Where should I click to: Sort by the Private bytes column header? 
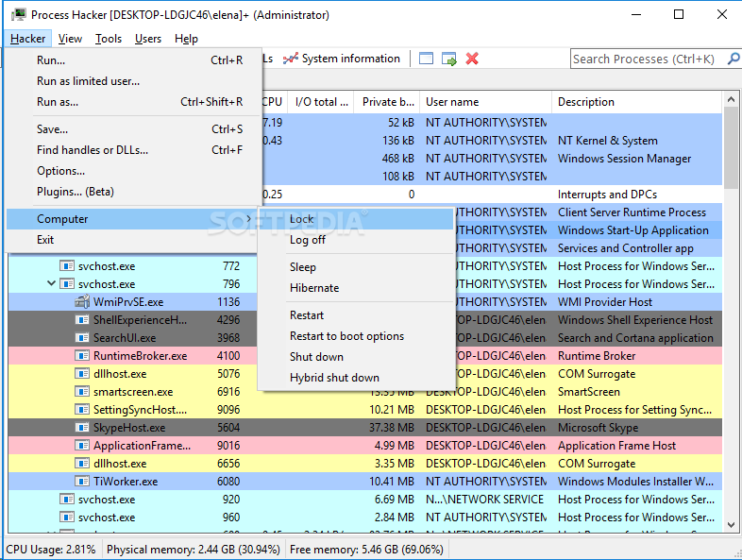coord(387,102)
